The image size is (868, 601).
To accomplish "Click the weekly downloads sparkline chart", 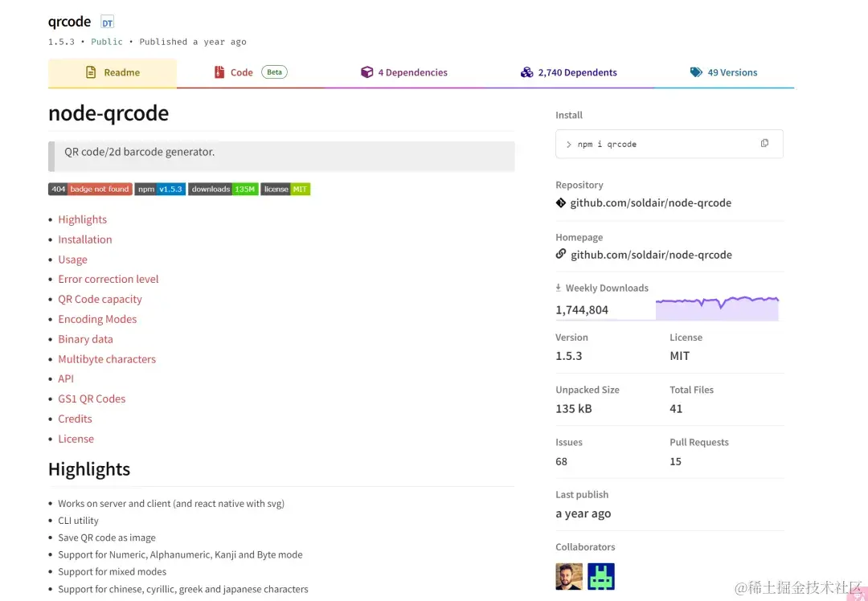I will [717, 309].
